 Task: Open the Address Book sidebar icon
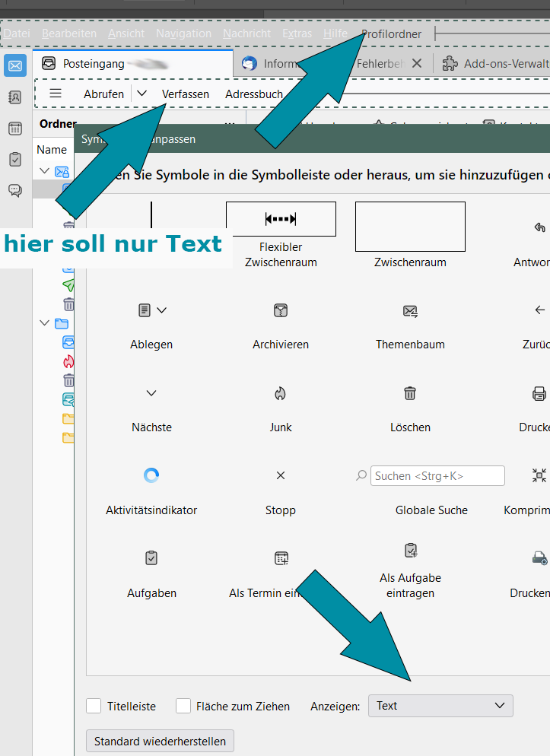click(x=15, y=97)
